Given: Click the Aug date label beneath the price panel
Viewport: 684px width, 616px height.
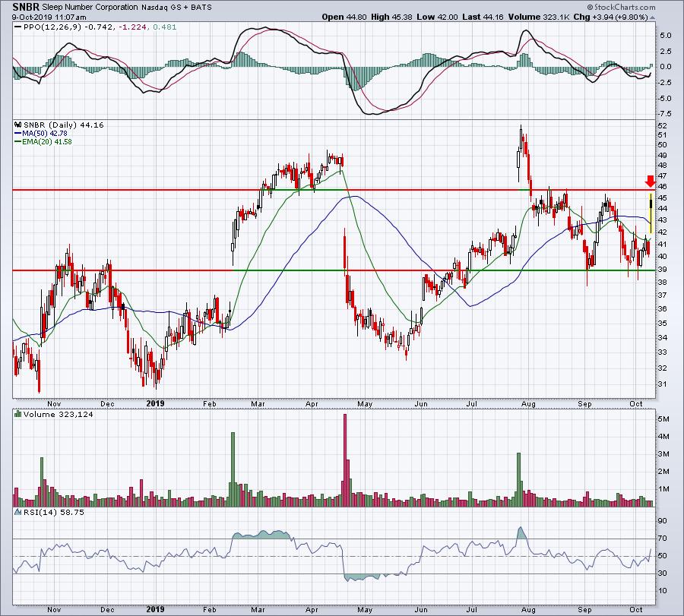Looking at the screenshot, I should (528, 403).
